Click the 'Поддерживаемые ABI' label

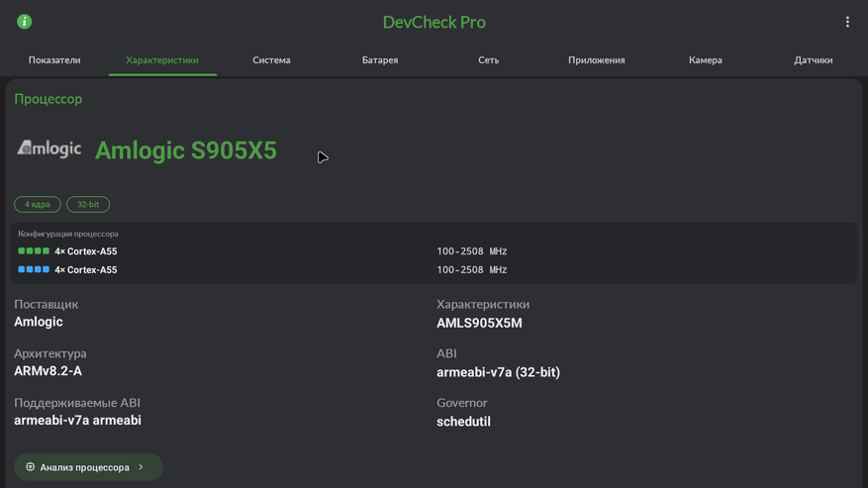77,403
